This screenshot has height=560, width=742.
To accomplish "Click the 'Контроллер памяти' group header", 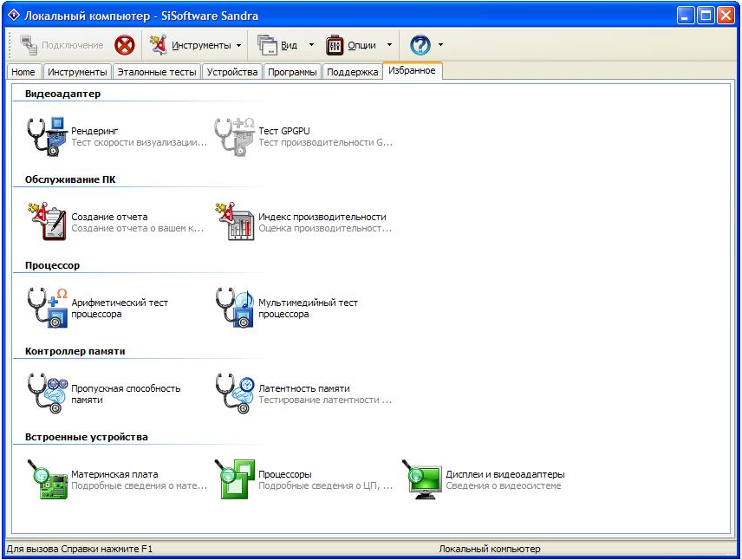I will 75,351.
